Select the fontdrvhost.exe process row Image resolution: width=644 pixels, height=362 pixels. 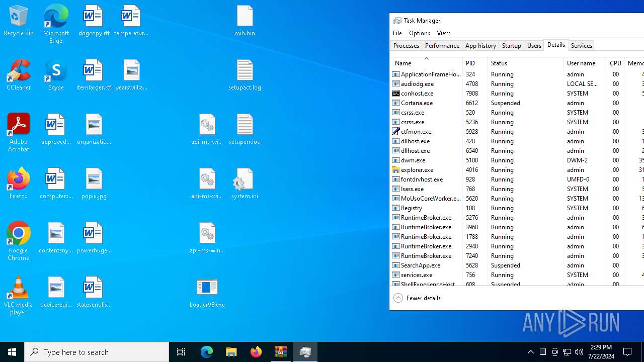point(517,179)
